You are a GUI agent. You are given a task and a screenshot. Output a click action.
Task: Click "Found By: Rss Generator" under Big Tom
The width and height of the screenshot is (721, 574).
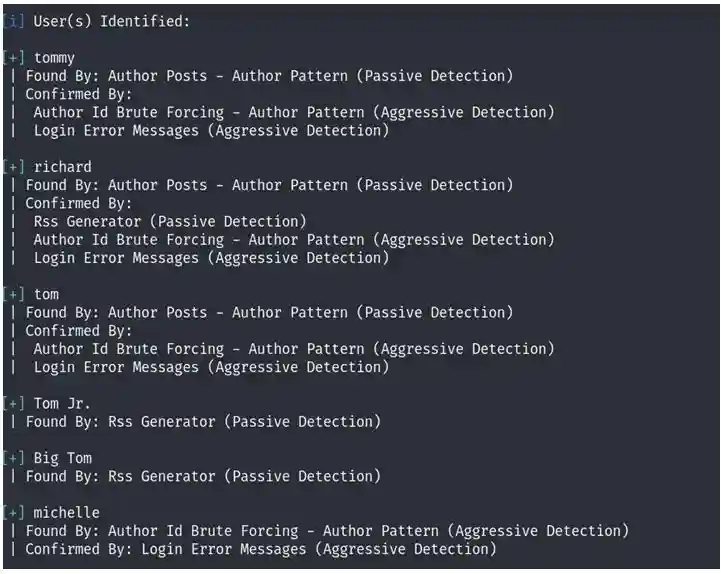coord(203,477)
